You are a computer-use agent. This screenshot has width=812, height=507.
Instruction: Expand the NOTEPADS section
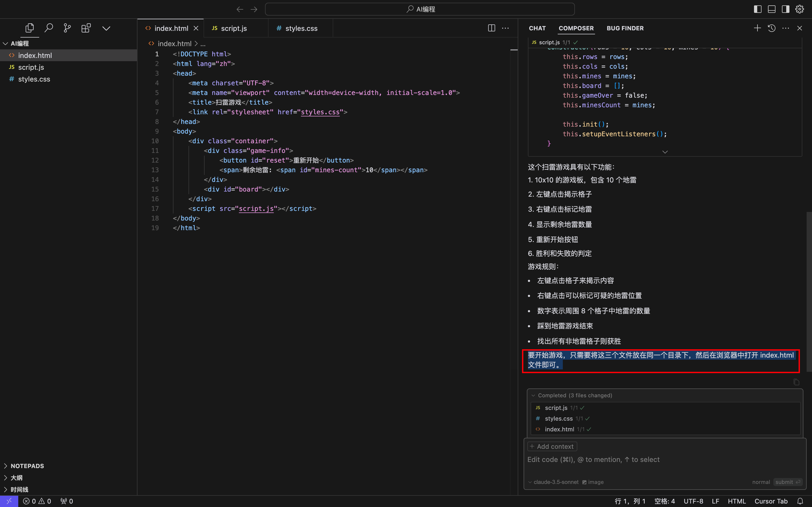27,466
